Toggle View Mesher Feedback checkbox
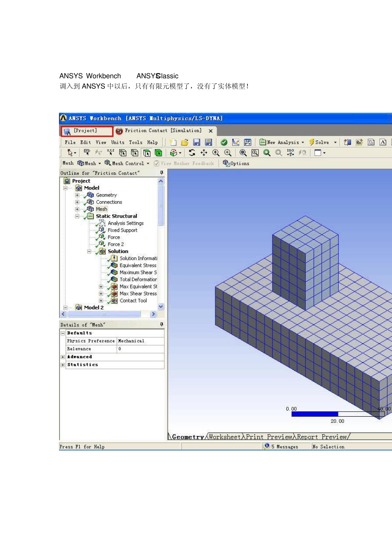This screenshot has height=555, width=392. tap(157, 164)
